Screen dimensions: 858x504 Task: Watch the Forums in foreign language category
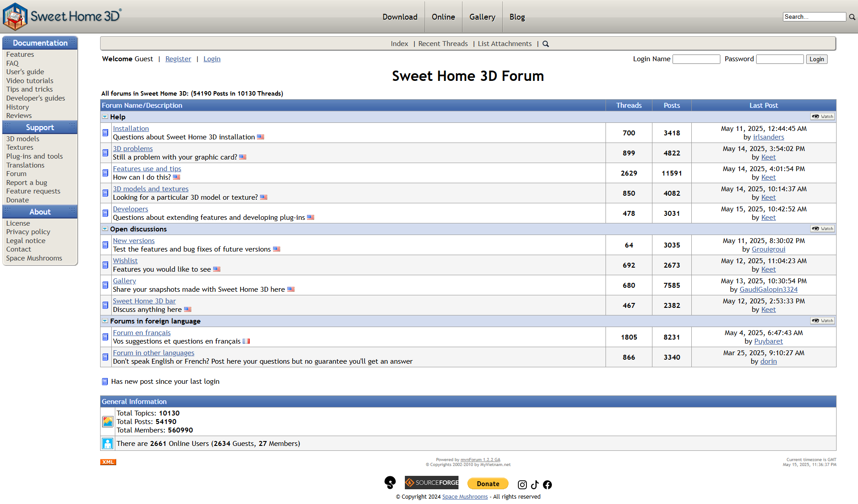pos(823,321)
